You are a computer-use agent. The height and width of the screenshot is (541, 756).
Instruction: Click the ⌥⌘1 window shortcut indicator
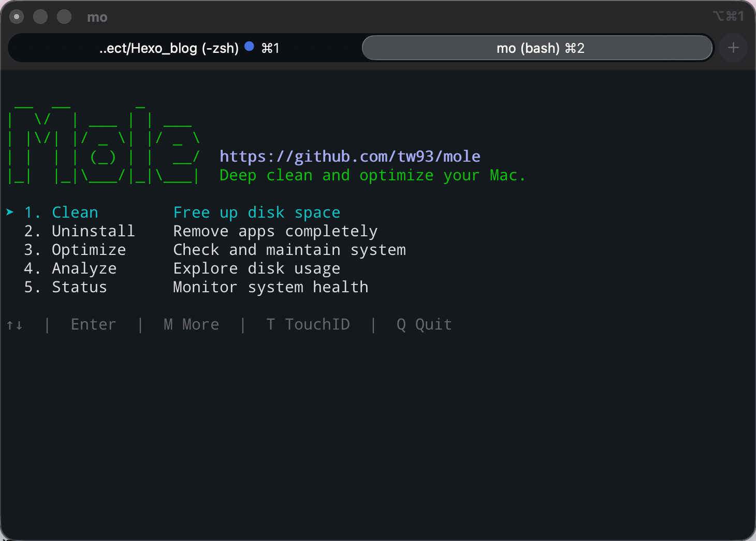(x=729, y=16)
